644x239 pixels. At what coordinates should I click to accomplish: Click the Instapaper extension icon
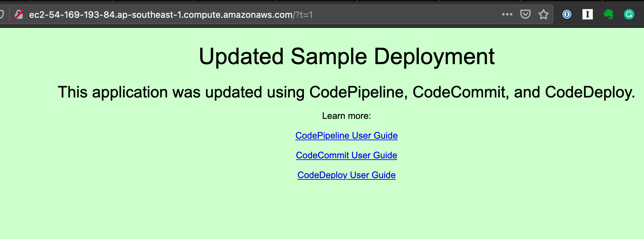click(x=587, y=14)
